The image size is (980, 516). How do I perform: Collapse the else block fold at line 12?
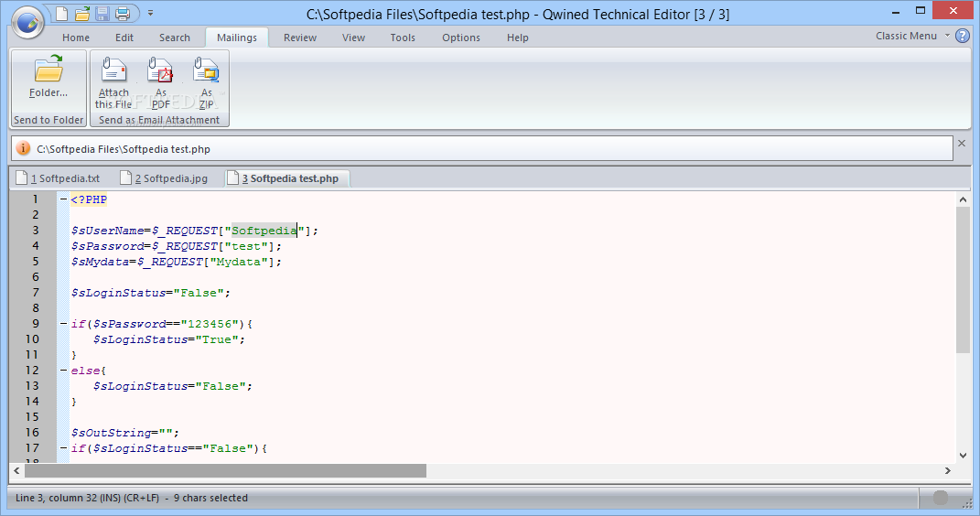(x=63, y=371)
